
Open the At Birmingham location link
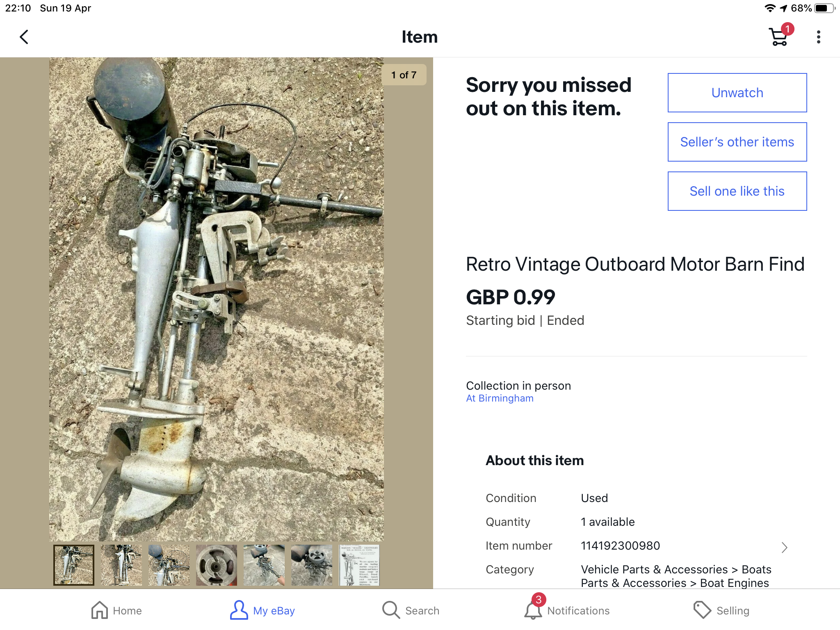[500, 398]
